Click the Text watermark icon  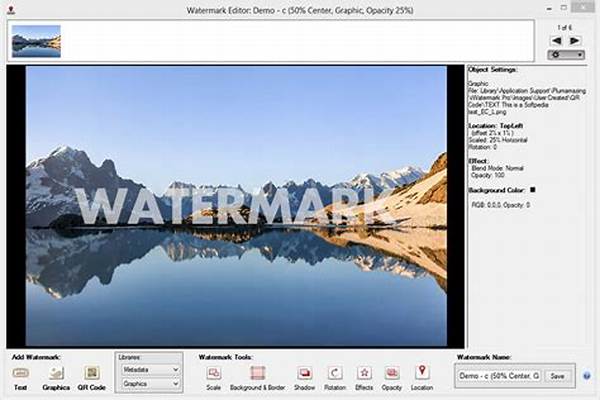point(20,372)
